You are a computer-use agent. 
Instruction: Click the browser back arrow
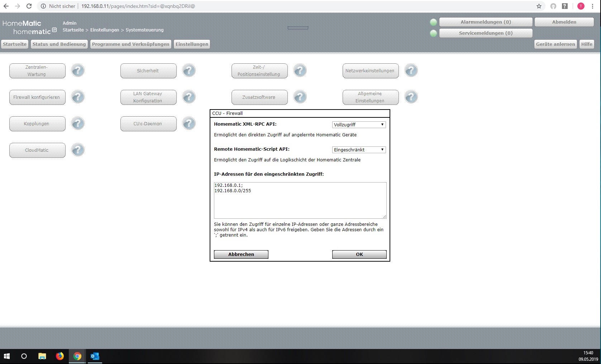(x=6, y=6)
